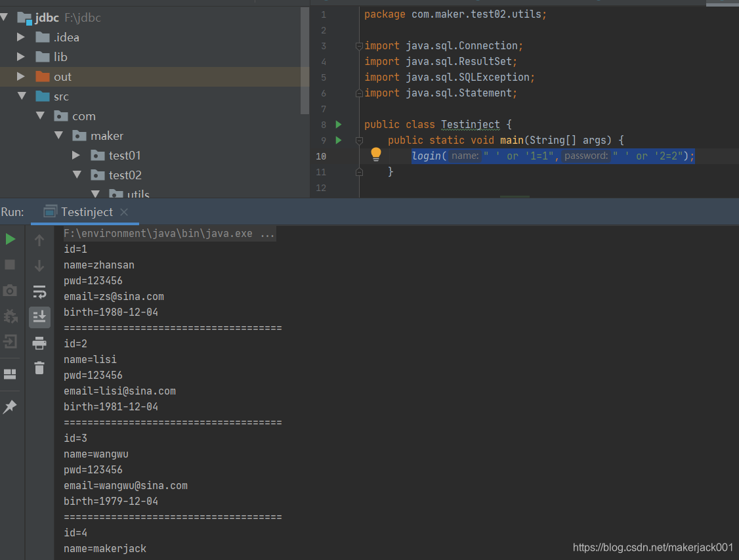
Task: Collapse the maker package arrow
Action: click(x=59, y=135)
